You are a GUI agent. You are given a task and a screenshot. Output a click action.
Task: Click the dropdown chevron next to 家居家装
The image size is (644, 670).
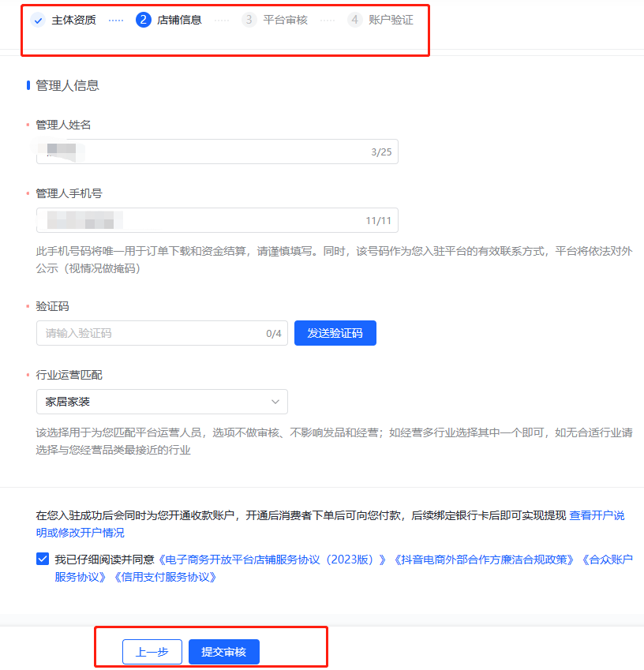coord(275,402)
